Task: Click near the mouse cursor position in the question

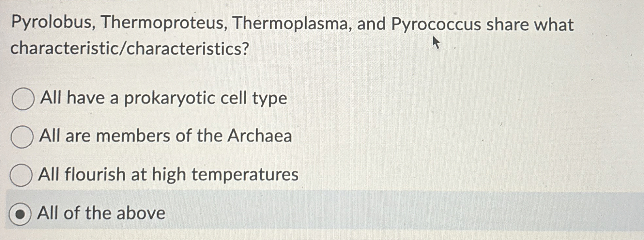Action: [x=435, y=42]
